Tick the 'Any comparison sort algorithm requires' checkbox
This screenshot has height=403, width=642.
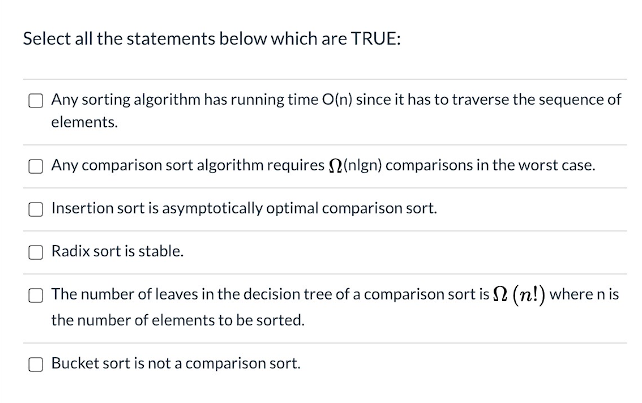(36, 166)
